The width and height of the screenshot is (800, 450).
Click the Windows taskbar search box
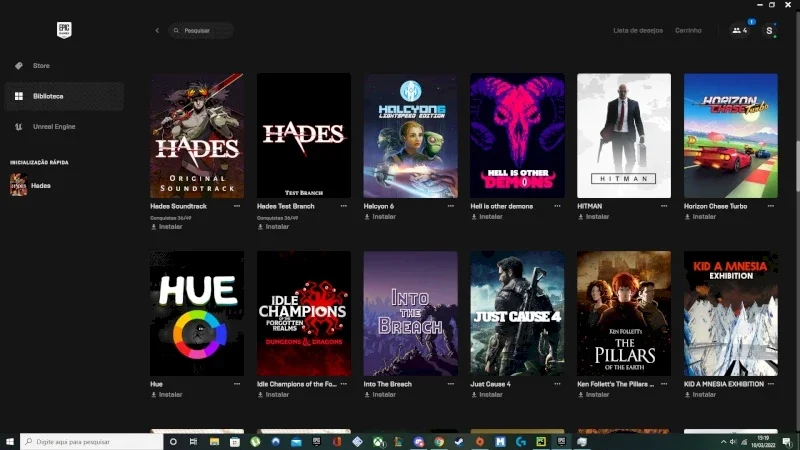(91, 441)
